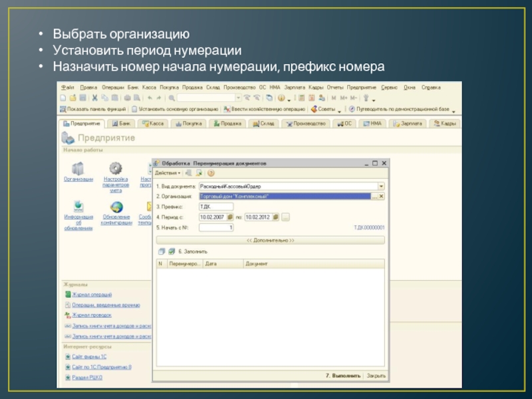Click the Redo arrow icon
Image resolution: width=532 pixels, height=399 pixels.
(x=159, y=98)
